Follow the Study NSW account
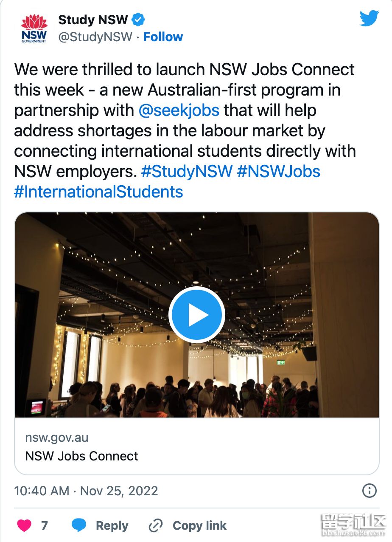 pyautogui.click(x=163, y=37)
